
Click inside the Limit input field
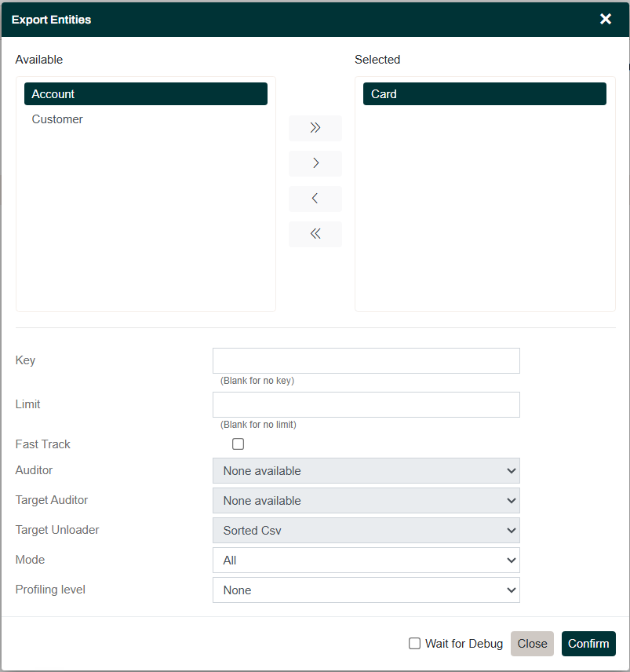pos(366,404)
